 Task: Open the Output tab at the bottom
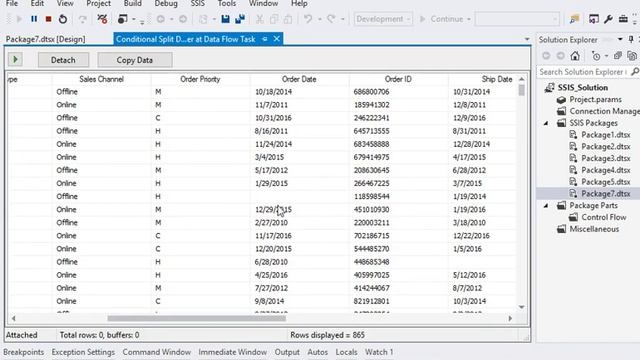[x=287, y=352]
